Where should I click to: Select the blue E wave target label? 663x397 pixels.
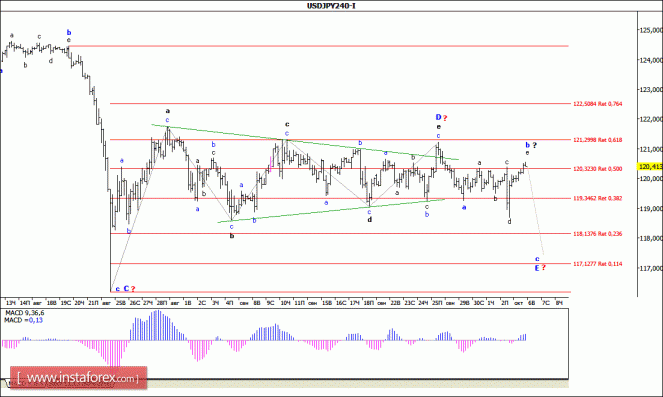(537, 268)
